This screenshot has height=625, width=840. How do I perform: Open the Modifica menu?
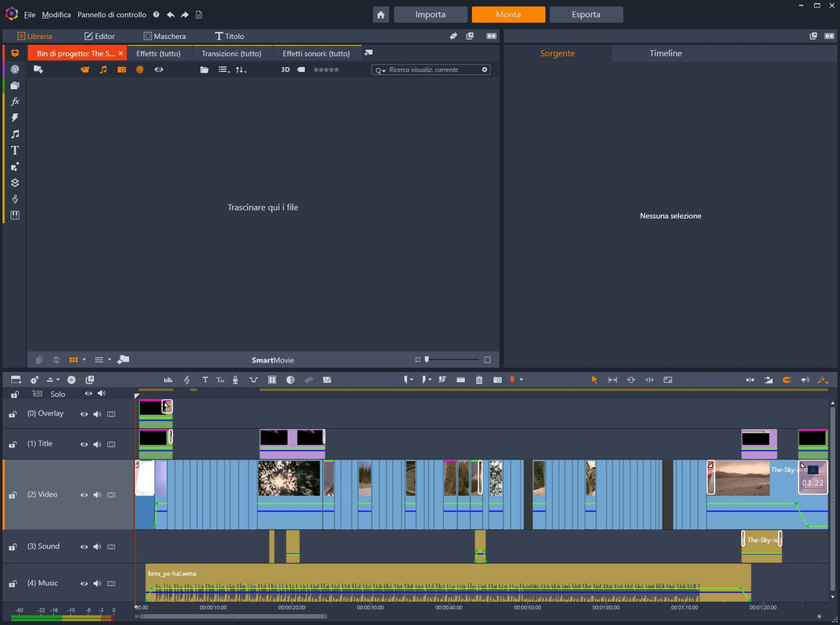[56, 15]
